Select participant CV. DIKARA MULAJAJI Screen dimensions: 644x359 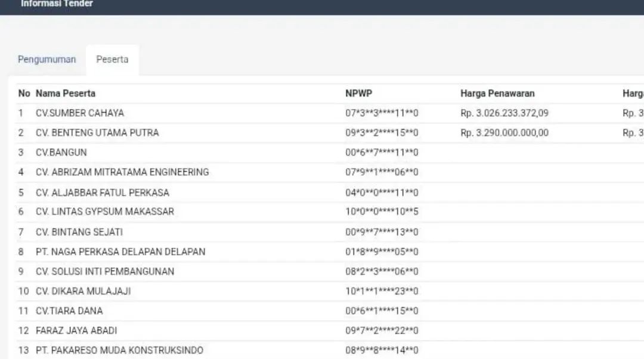[83, 291]
